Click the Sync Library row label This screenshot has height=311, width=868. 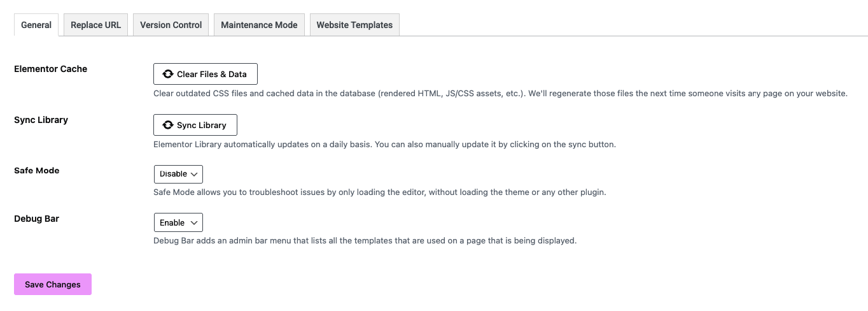point(41,120)
